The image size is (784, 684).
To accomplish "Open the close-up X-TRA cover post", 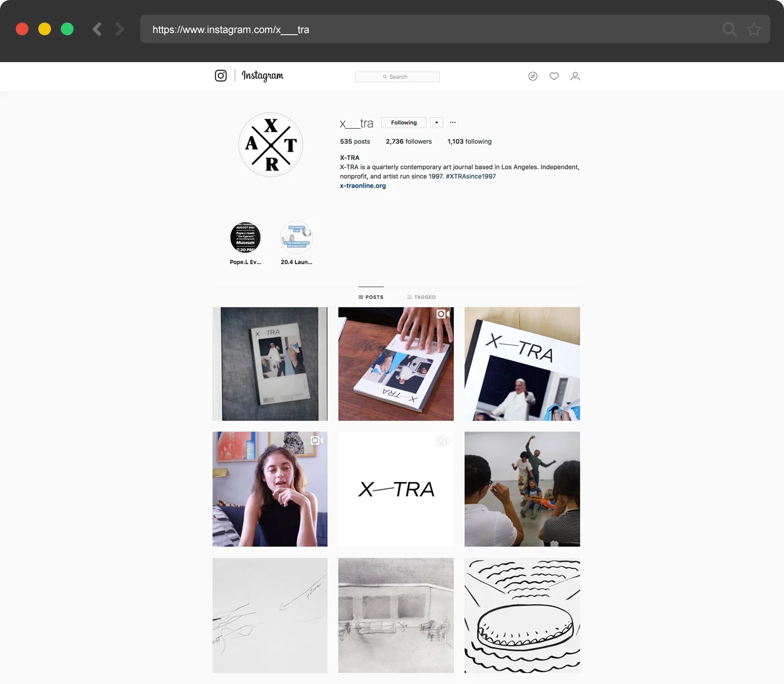I will pyautogui.click(x=522, y=364).
